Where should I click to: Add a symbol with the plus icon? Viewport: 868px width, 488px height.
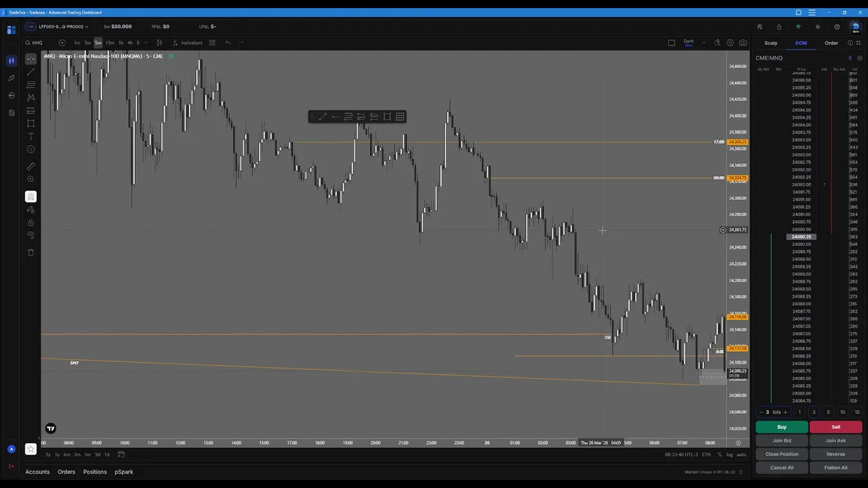[62, 43]
